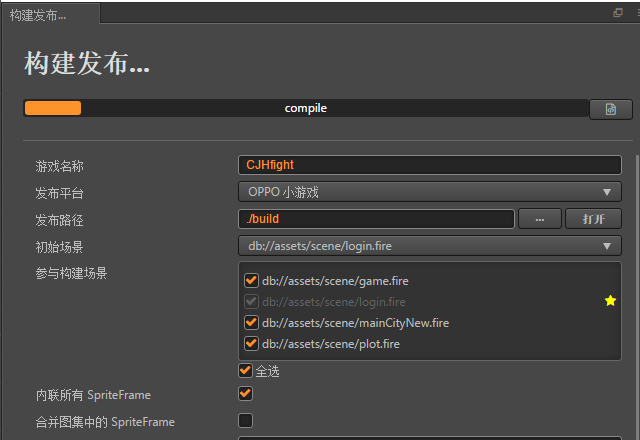
Task: Click the 内联所有 SpriteFrame label
Action: coord(93,395)
